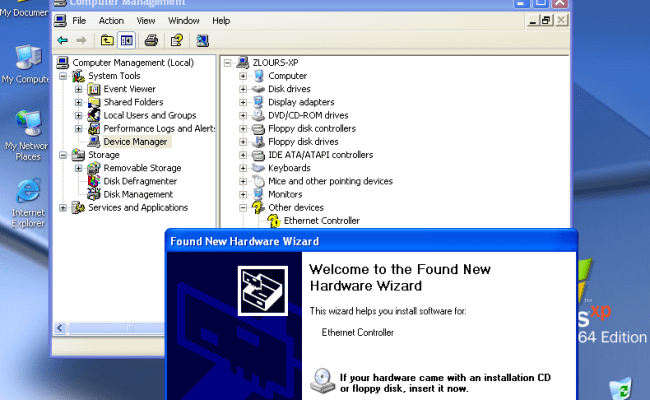
Task: Expand the Disk drives category
Action: point(243,89)
